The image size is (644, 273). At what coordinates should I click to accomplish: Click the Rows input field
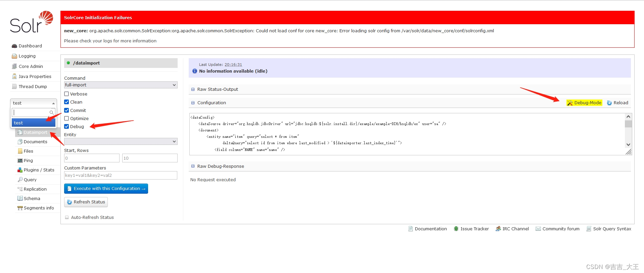150,158
